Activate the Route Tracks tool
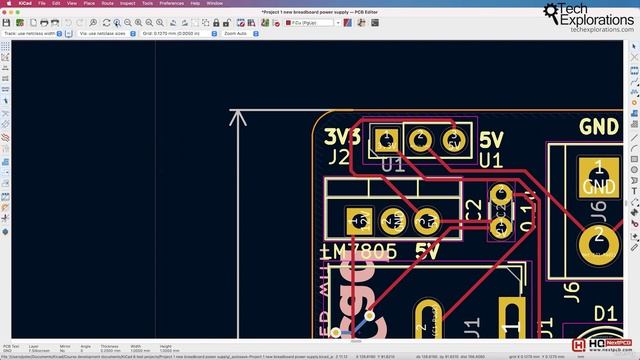The image size is (640, 360). point(634,82)
